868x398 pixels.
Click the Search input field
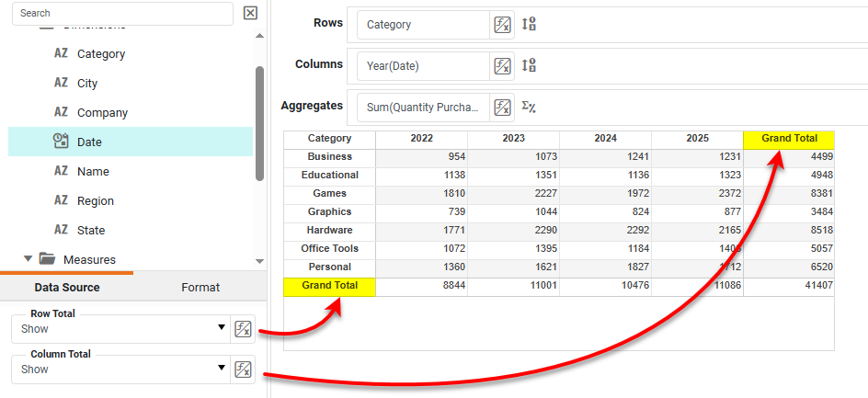point(121,13)
